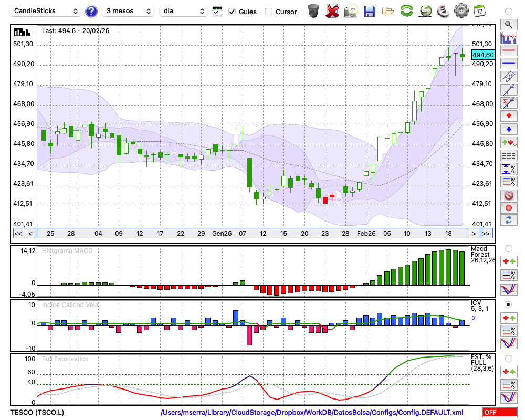Enable the Cursor checkbox
Screen dimensions: 525x420
pyautogui.click(x=269, y=12)
